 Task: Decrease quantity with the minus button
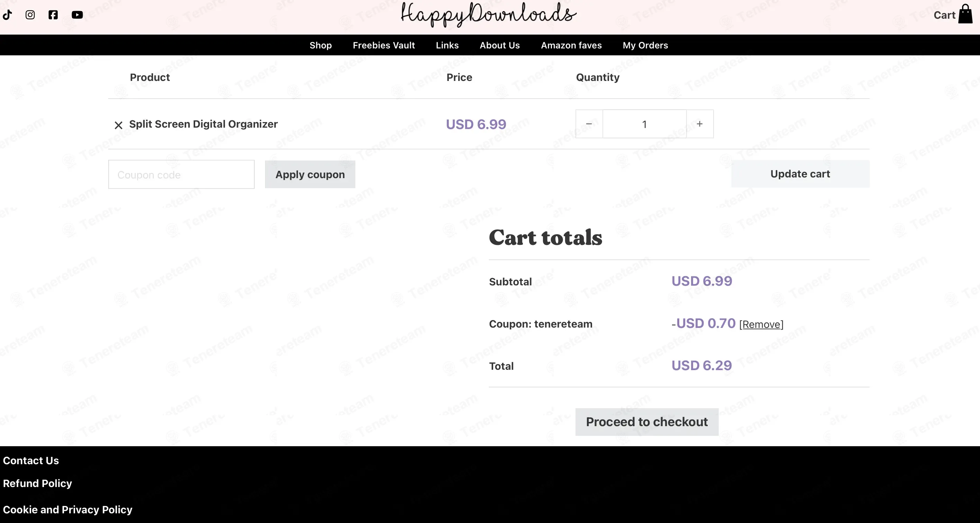[589, 124]
